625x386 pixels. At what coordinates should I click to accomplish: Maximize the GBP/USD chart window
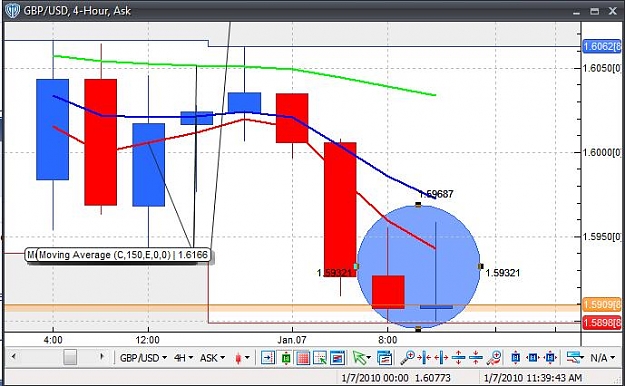[x=595, y=11]
